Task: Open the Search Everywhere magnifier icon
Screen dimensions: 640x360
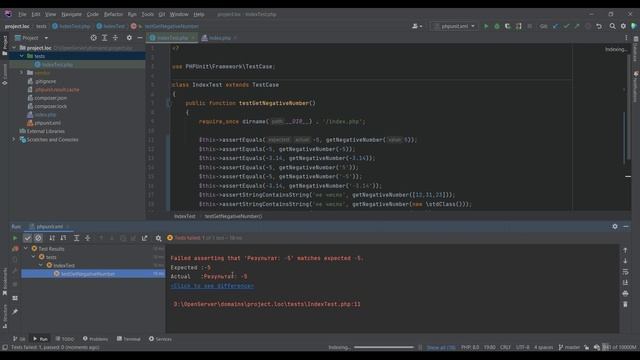Action: [612, 26]
